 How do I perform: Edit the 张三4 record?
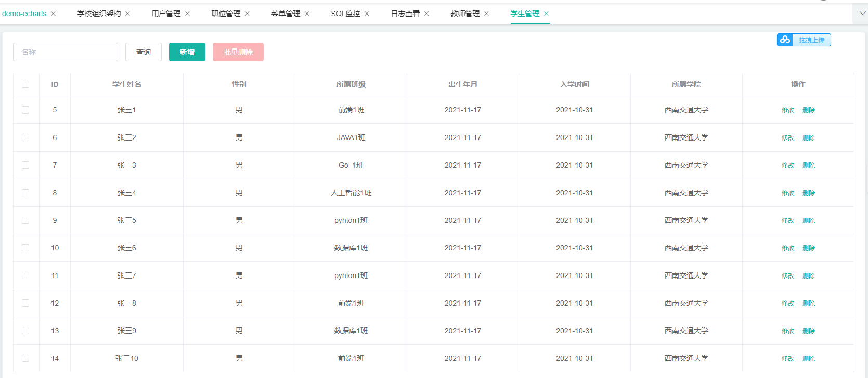point(788,193)
